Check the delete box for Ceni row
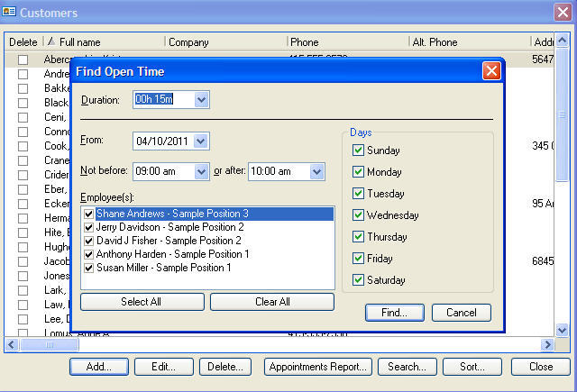 tap(23, 117)
